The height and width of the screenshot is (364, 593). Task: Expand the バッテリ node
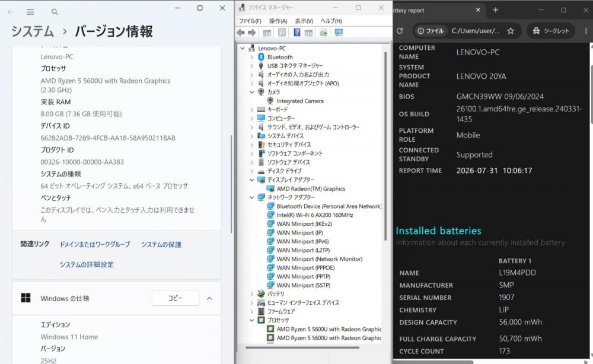(252, 293)
